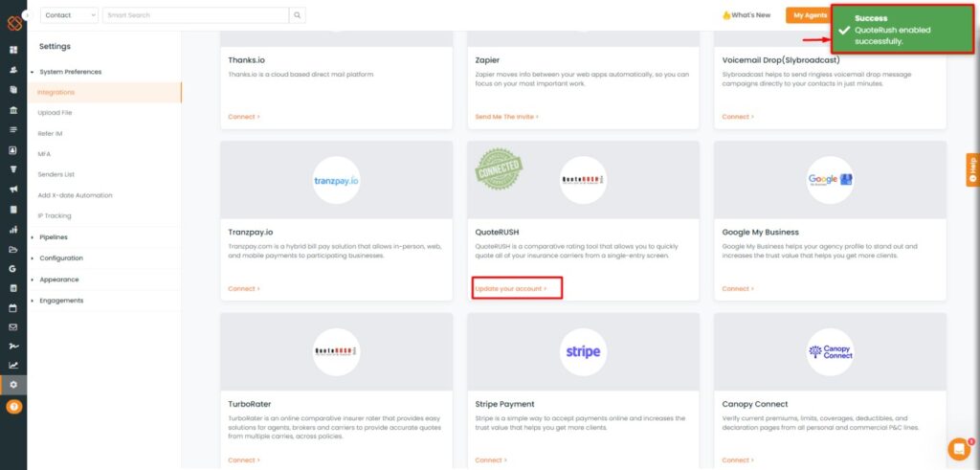
Task: Click Connect on the Tranzpay.io card
Action: (244, 289)
